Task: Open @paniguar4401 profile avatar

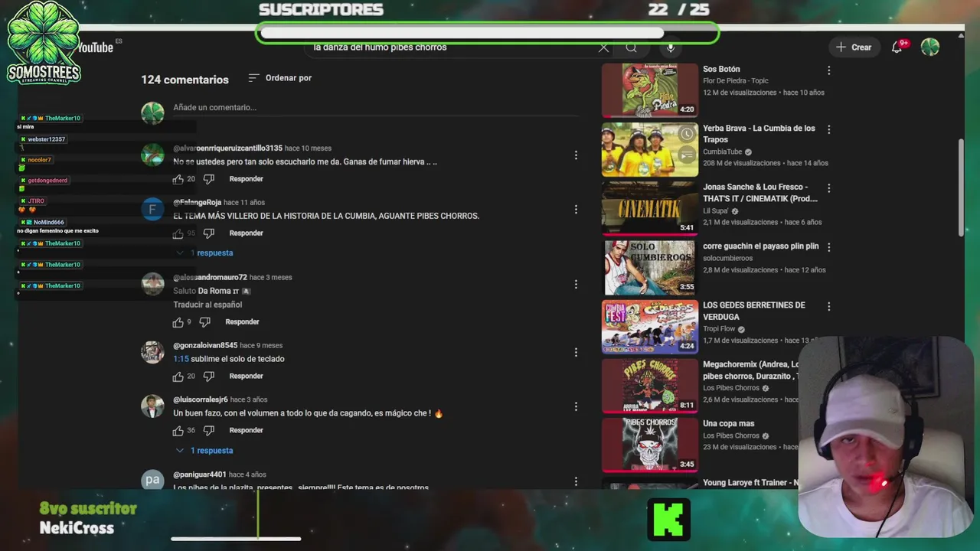Action: point(152,480)
